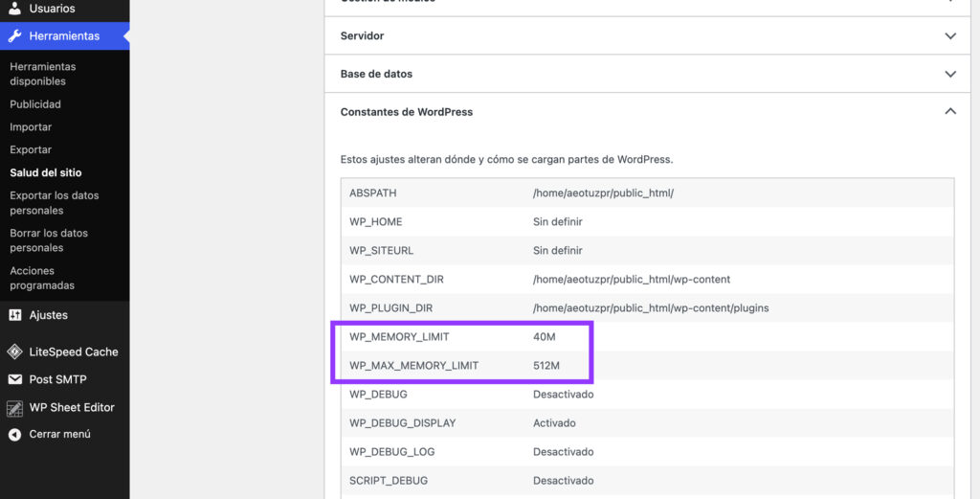Image resolution: width=980 pixels, height=499 pixels.
Task: Click the Ajustes sliders icon
Action: click(14, 315)
